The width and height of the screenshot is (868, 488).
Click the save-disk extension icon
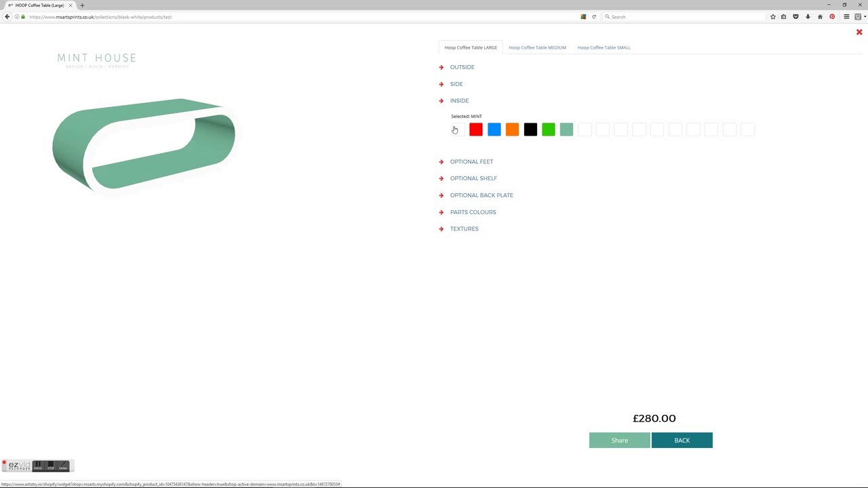click(857, 16)
